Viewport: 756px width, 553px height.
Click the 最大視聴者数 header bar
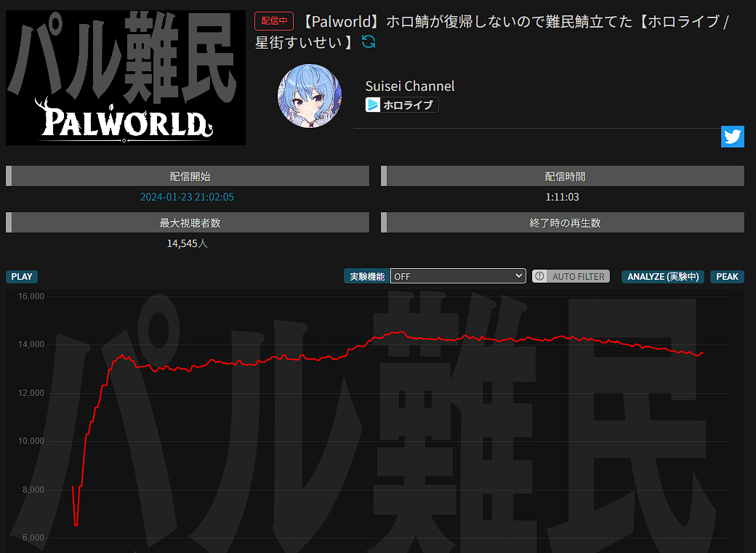(188, 222)
